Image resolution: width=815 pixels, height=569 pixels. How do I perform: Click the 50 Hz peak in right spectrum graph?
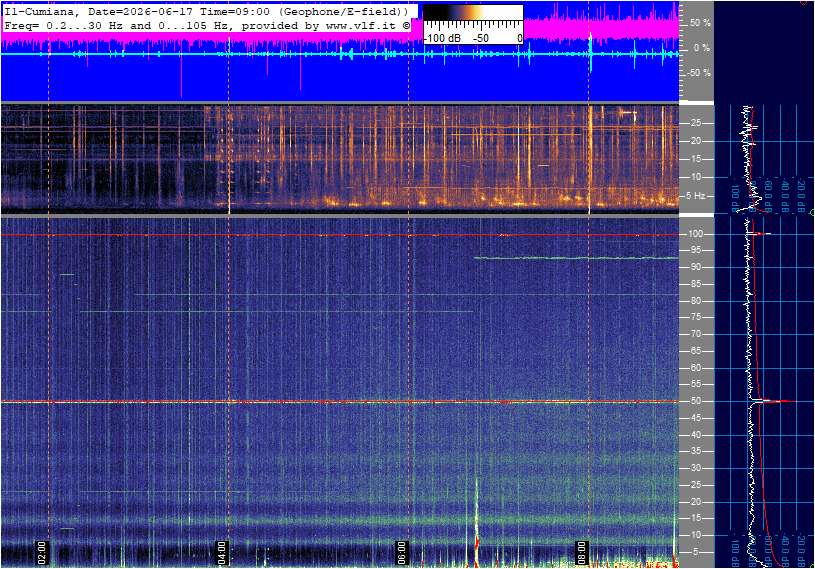coord(772,401)
